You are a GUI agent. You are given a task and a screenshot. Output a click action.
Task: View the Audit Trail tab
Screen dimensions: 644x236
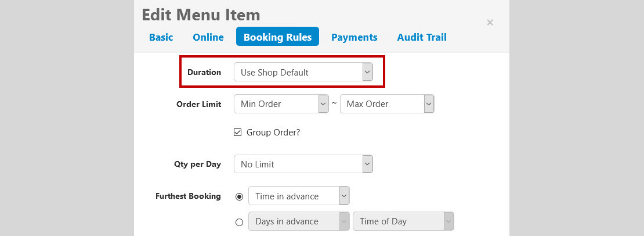click(422, 37)
